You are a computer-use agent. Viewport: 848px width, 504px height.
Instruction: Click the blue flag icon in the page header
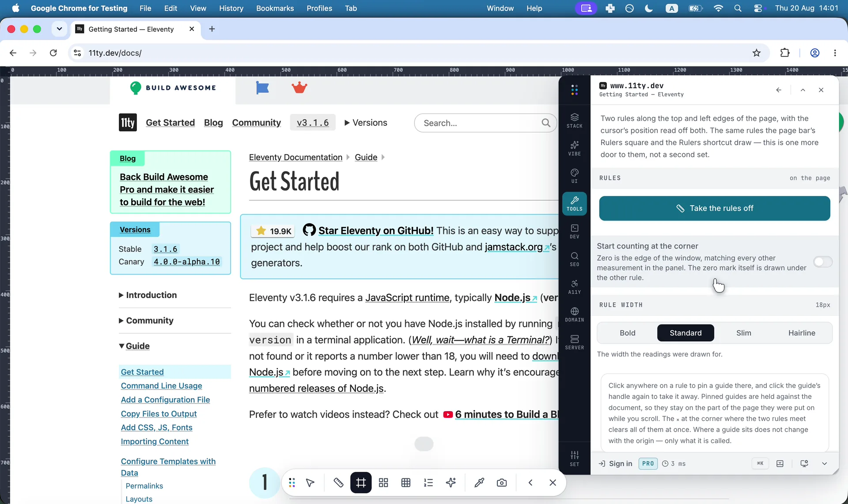(x=262, y=88)
